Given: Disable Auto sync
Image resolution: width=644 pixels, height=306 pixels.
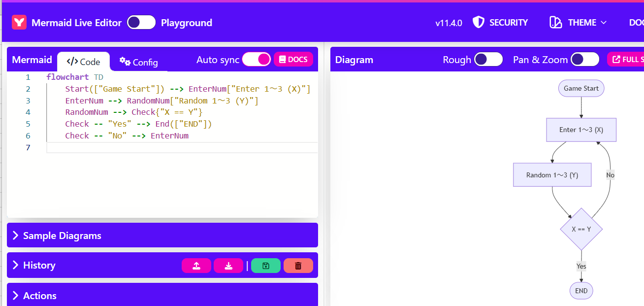Looking at the screenshot, I should 256,59.
